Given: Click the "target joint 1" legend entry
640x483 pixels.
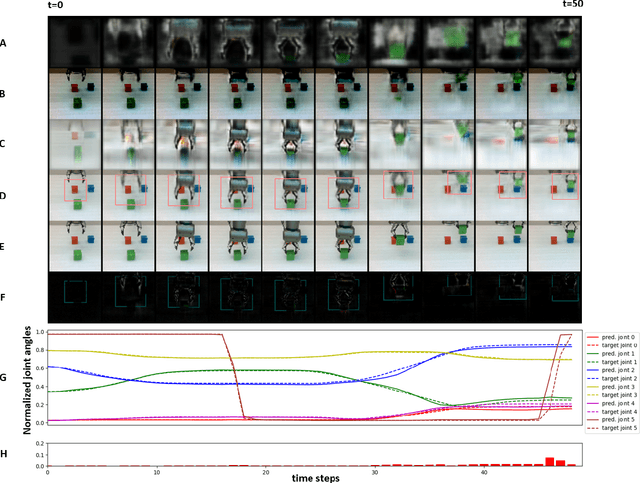Looking at the screenshot, I should click(x=611, y=362).
